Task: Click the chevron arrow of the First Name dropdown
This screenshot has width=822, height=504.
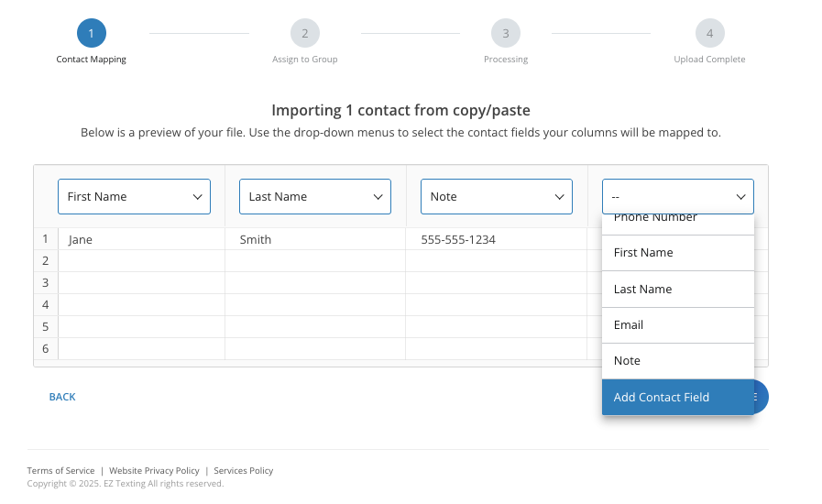Action: (198, 197)
